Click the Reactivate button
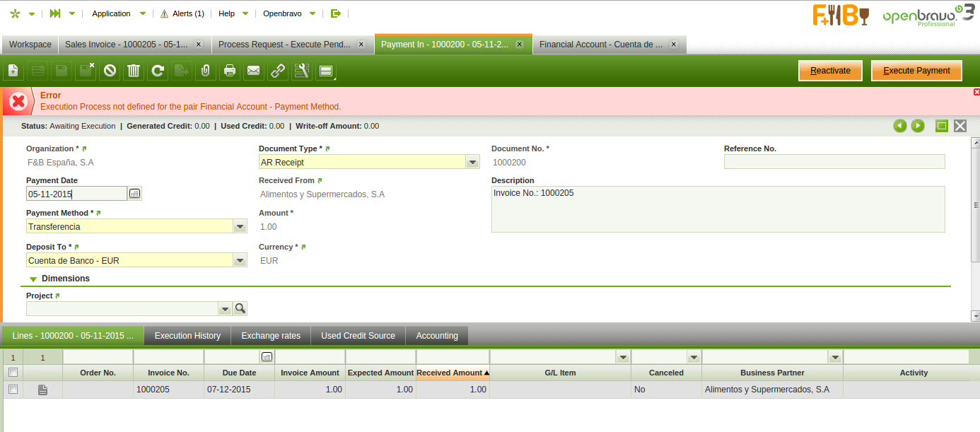Screen dimensions: 980x432 pos(830,71)
